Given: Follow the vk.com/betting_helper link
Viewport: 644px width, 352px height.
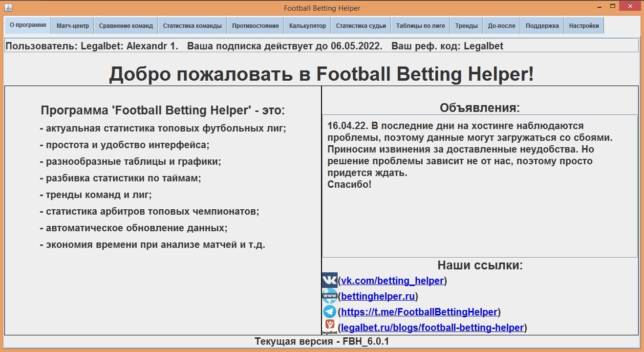Looking at the screenshot, I should [x=392, y=281].
